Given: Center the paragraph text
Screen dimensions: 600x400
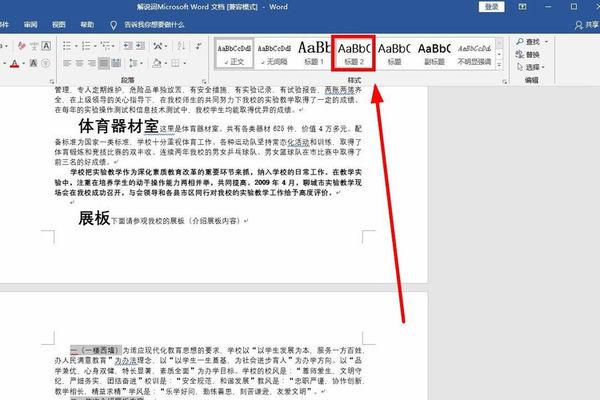Looking at the screenshot, I should pos(79,63).
